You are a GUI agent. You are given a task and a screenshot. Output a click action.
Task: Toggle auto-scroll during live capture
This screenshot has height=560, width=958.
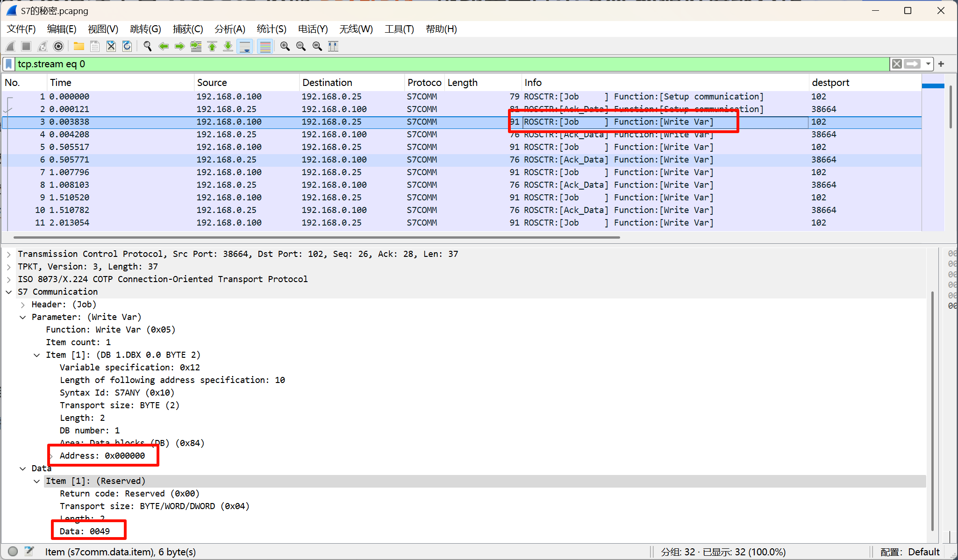pos(244,46)
